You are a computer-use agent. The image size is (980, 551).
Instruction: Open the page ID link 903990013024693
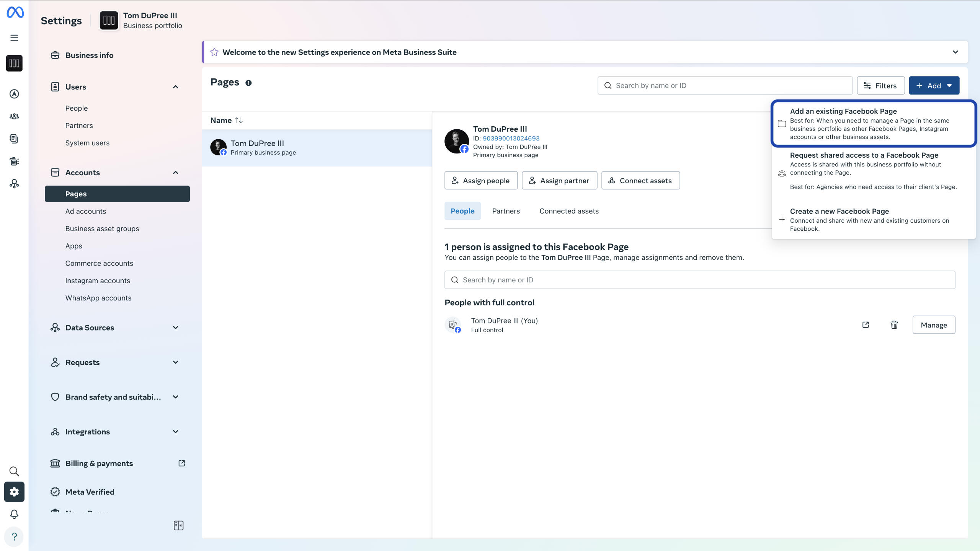click(511, 139)
